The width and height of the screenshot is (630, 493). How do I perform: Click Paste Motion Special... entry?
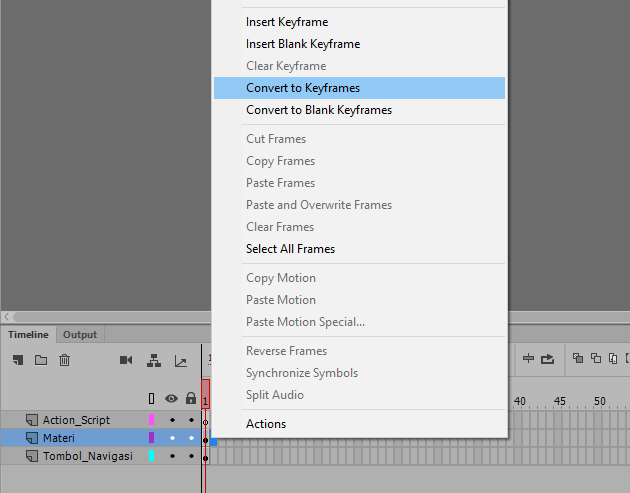tap(359, 322)
